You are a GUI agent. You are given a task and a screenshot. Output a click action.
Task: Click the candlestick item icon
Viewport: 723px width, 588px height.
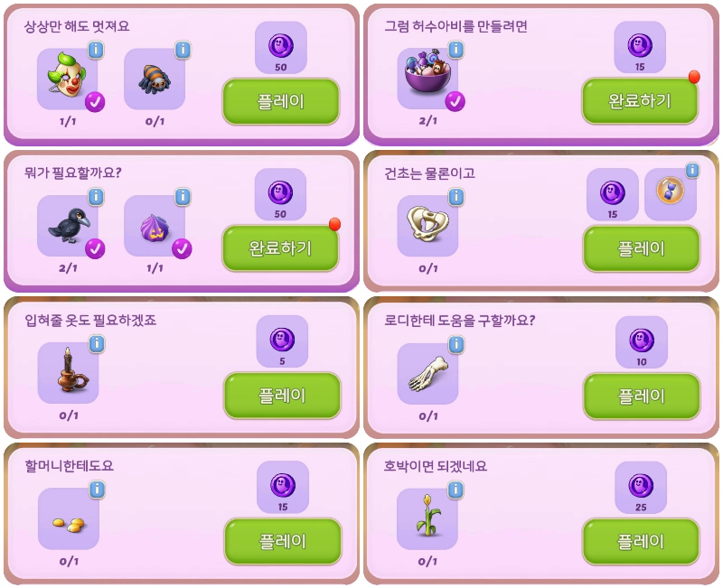68,372
